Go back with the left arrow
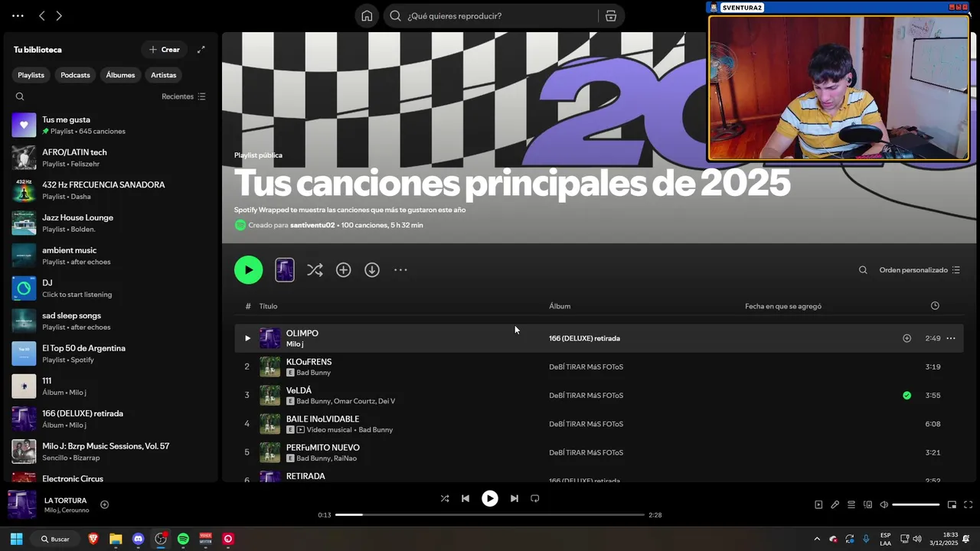Screen dimensions: 980x551 click(42, 16)
